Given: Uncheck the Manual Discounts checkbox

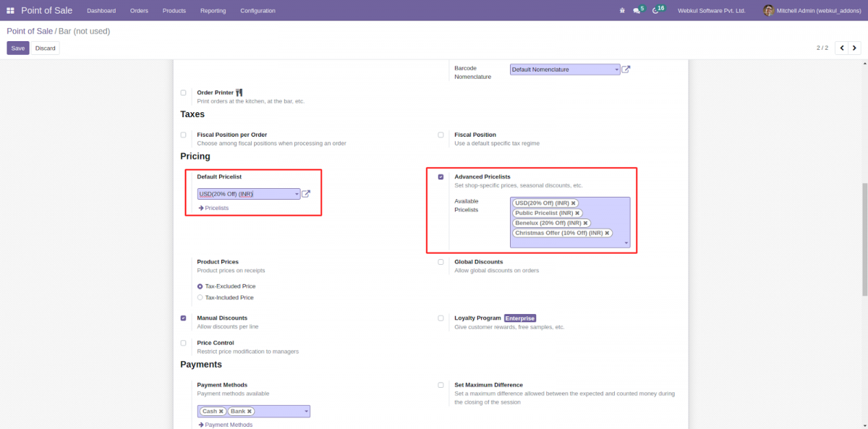Looking at the screenshot, I should (x=183, y=318).
